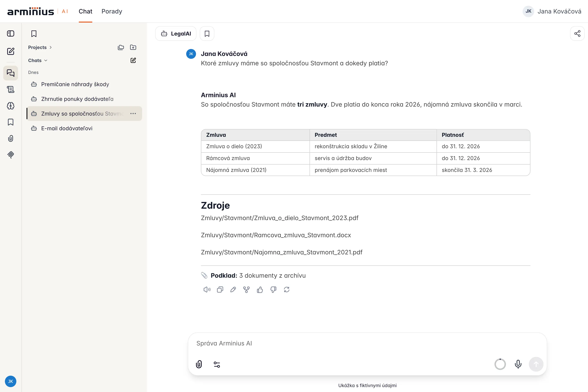Open the Zhrnutie ponuky dodávateľa chat
This screenshot has width=588, height=392.
(x=84, y=99)
